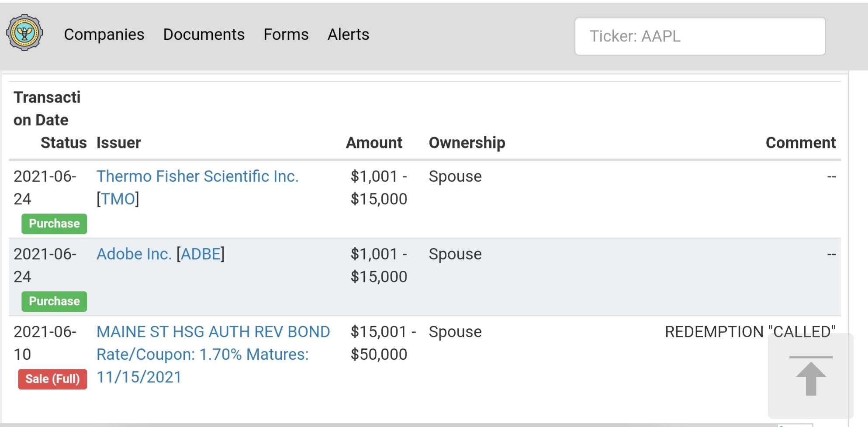Click the ADBE ticker symbol link
This screenshot has width=868, height=427.
(201, 254)
